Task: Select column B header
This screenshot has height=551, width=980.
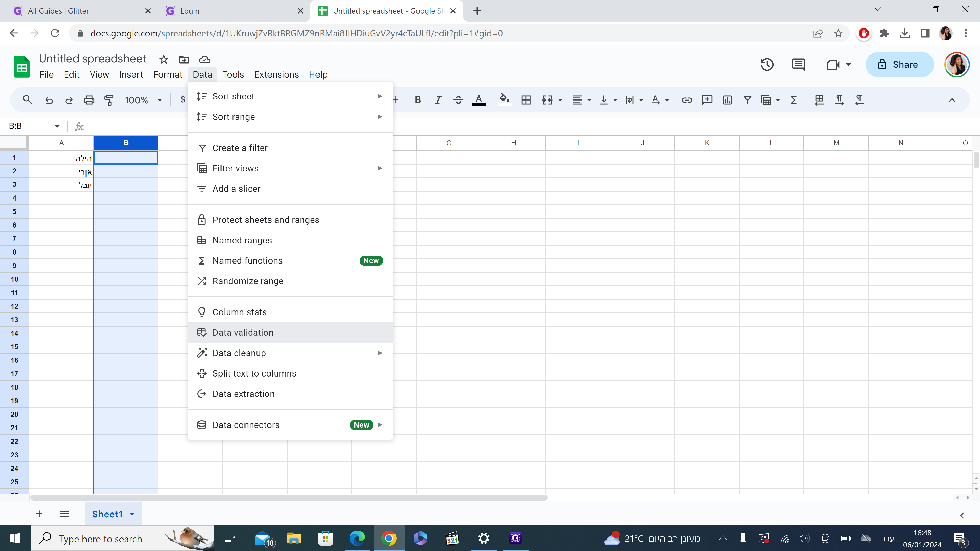Action: pyautogui.click(x=126, y=143)
